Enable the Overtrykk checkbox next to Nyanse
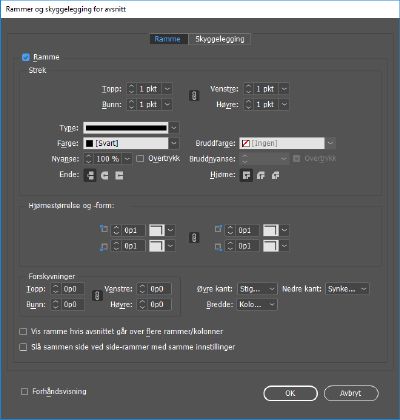Screen dimensions: 400x420 point(140,159)
